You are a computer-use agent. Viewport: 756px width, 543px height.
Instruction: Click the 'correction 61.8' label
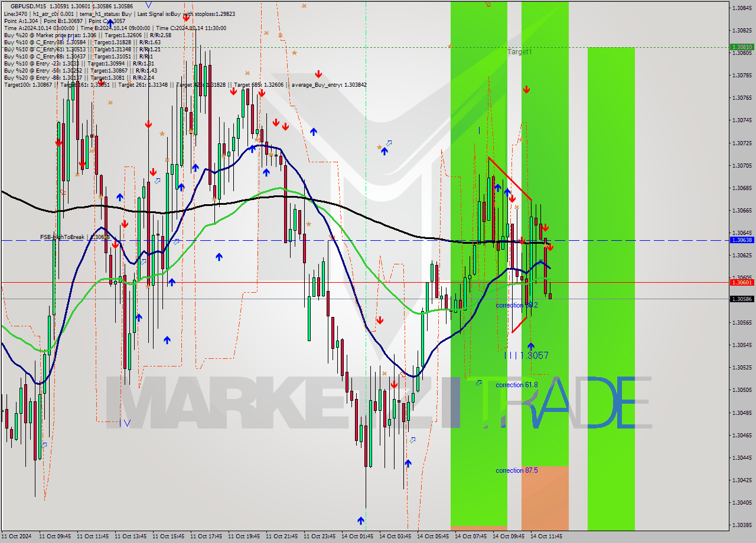click(x=517, y=385)
